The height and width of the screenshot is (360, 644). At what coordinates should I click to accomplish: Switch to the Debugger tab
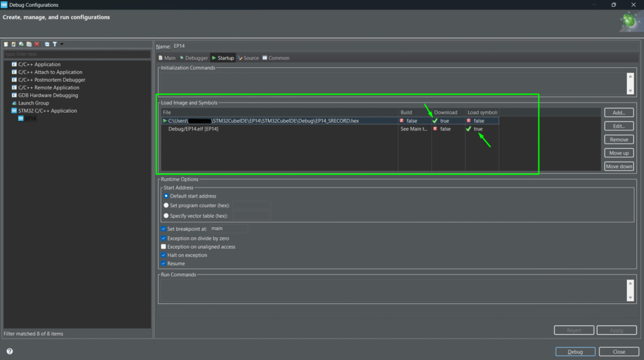tap(193, 58)
